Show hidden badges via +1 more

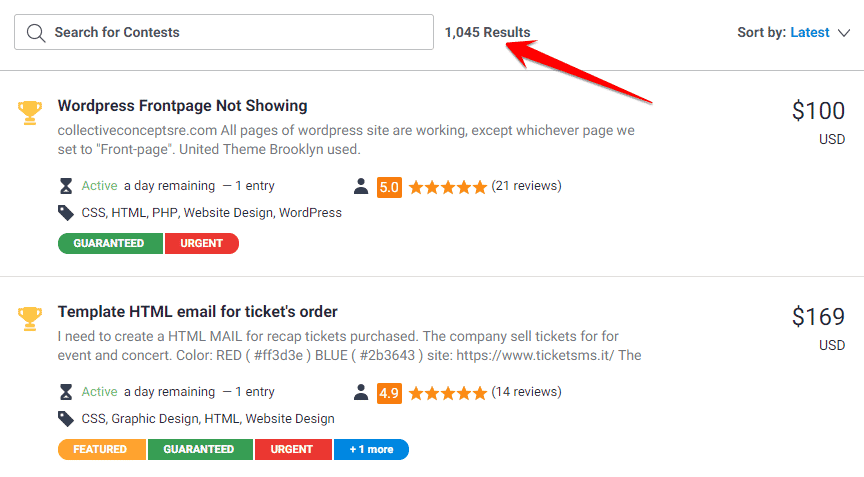[371, 449]
